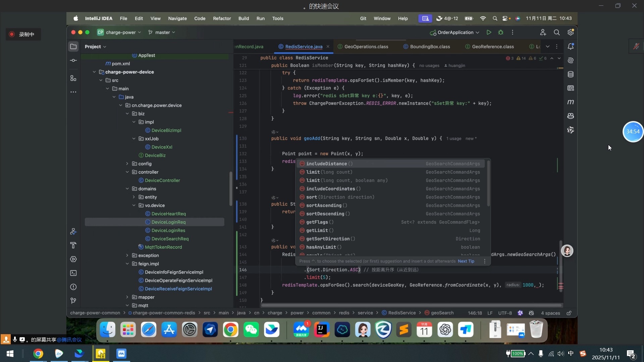Switch to the GeoOperations.class tab
The width and height of the screenshot is (644, 362).
[x=366, y=47]
